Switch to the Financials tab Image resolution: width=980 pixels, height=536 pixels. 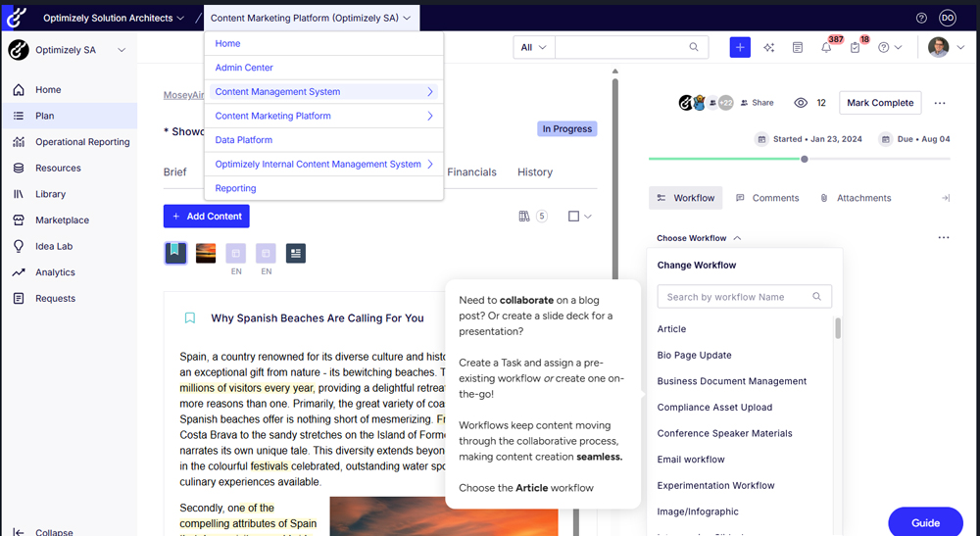click(x=472, y=172)
